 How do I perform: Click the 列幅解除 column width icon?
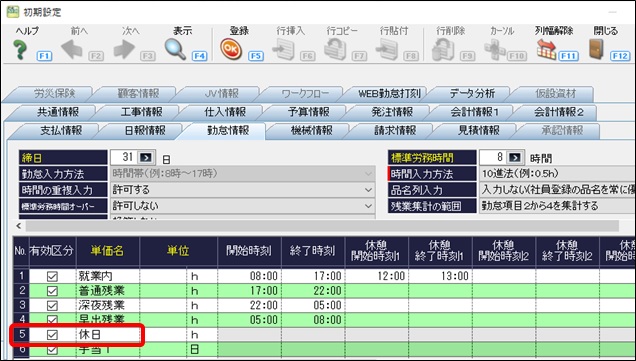546,50
